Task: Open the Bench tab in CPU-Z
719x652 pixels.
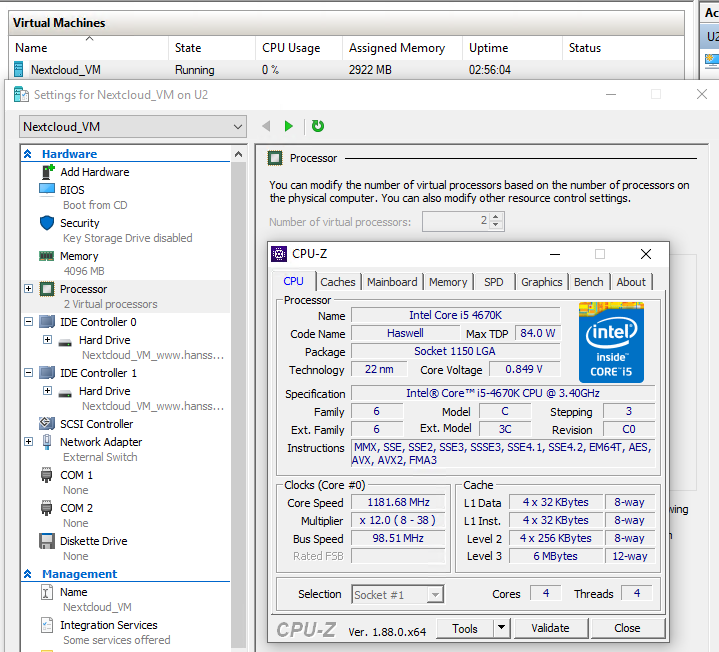Action: point(589,282)
